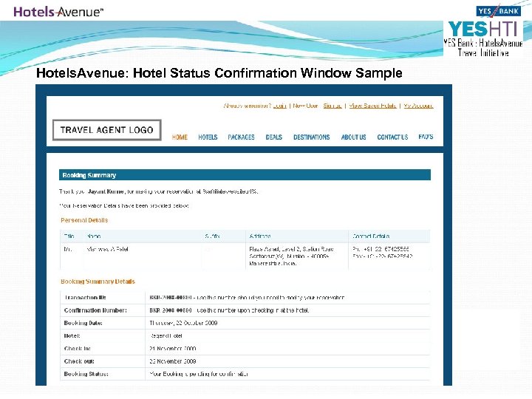The height and width of the screenshot is (399, 532).
Task: Click the Address column header
Action: [260, 236]
